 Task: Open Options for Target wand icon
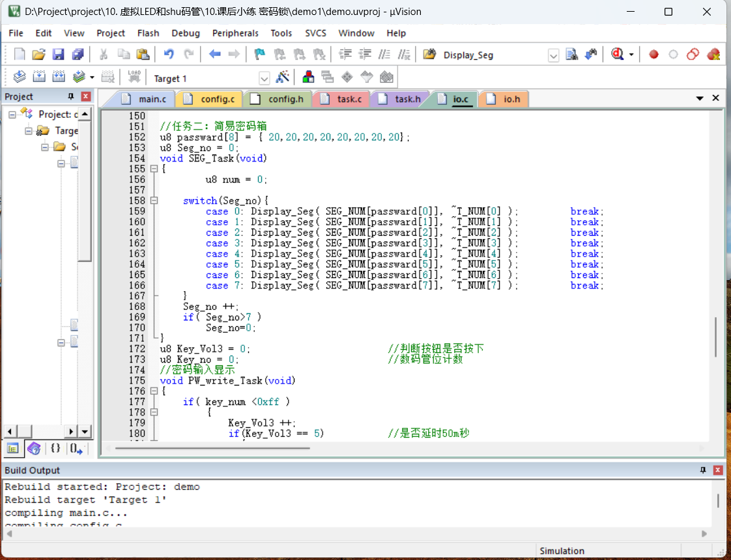(x=282, y=77)
